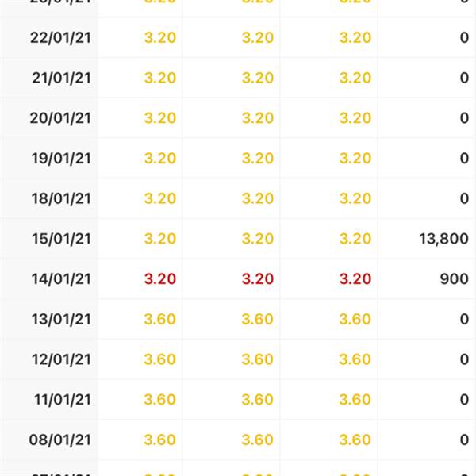Click first 3.60 price on 13/01/21
The height and width of the screenshot is (476, 476).
click(x=160, y=320)
